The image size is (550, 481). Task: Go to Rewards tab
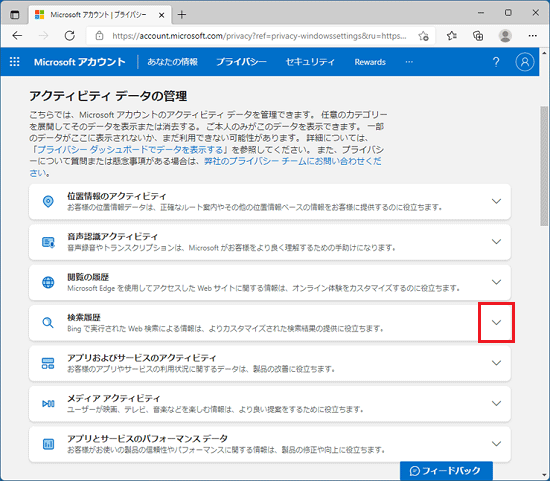pyautogui.click(x=370, y=62)
